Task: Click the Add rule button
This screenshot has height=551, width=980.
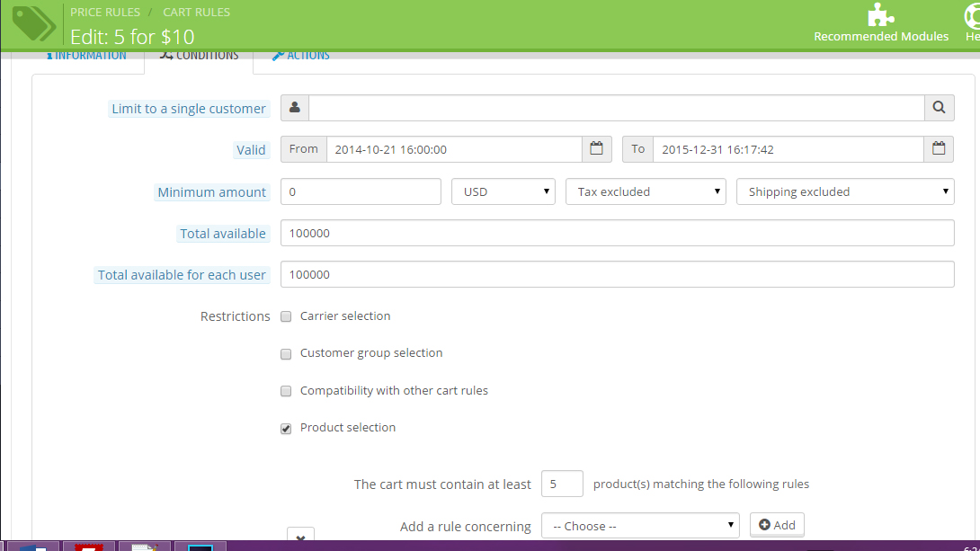Action: click(x=777, y=525)
